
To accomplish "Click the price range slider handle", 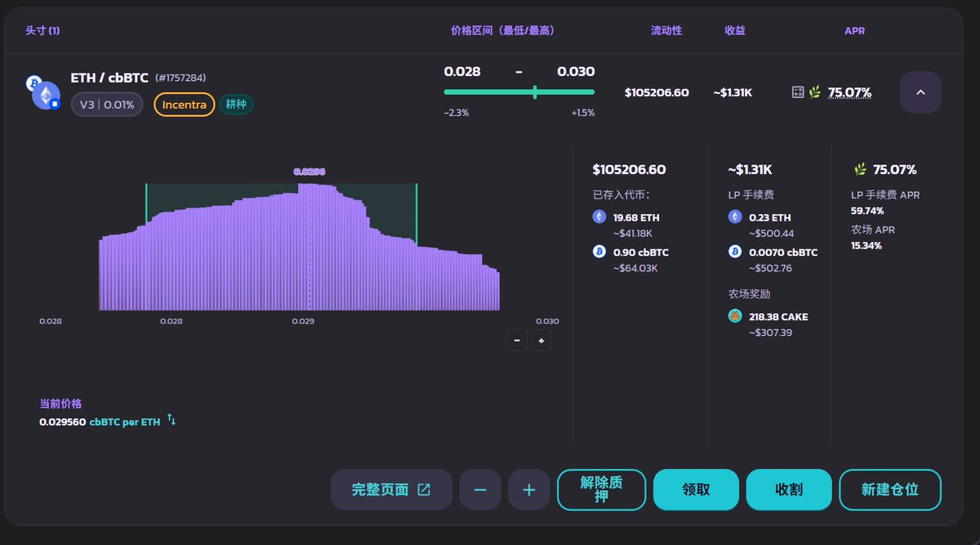I will point(535,92).
